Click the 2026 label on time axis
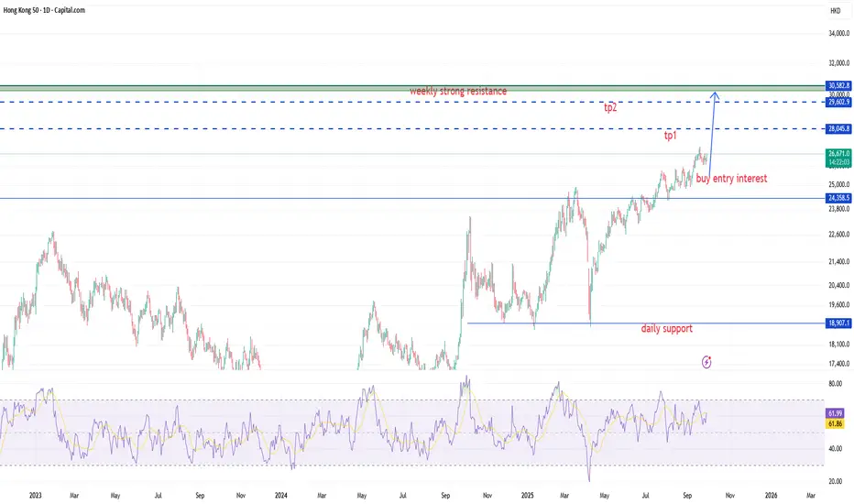The height and width of the screenshot is (504, 854). (772, 495)
